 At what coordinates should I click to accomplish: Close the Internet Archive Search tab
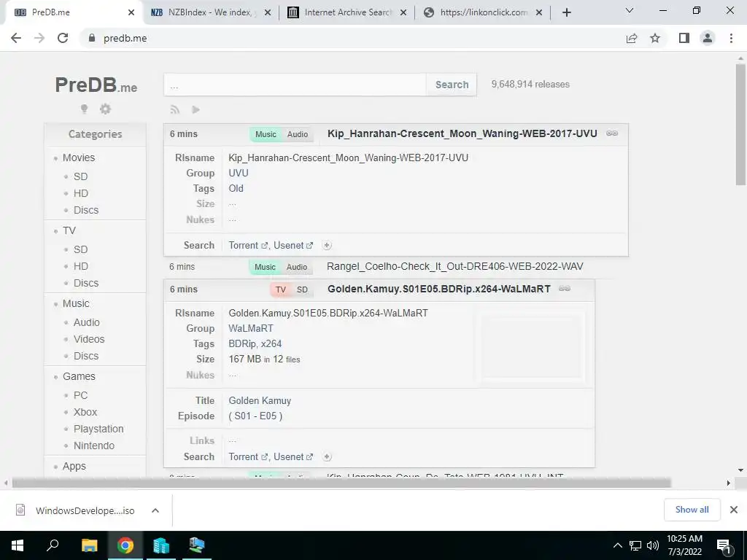(x=403, y=12)
